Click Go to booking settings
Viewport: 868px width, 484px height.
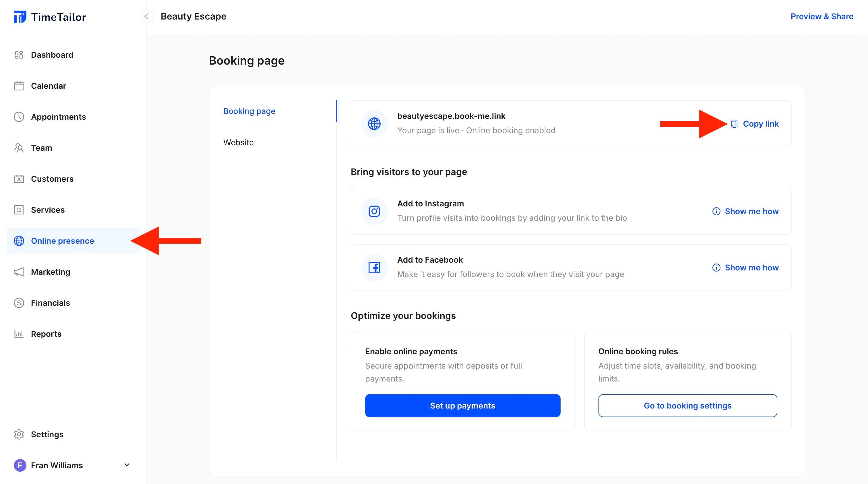pyautogui.click(x=687, y=405)
